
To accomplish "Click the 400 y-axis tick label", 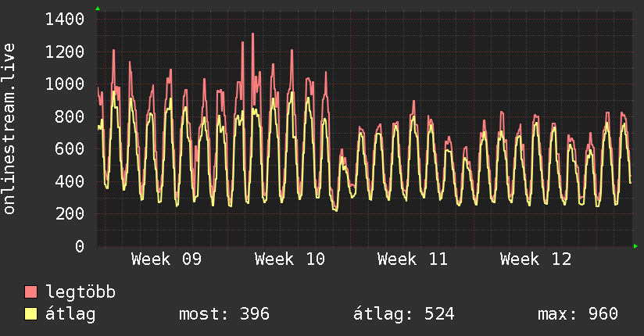I will [70, 181].
